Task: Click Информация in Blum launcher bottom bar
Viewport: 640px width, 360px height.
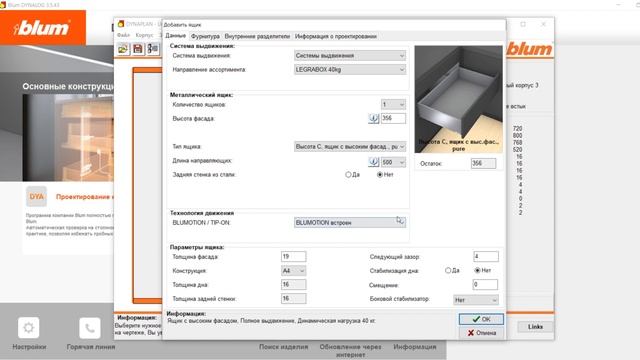Action: [415, 347]
